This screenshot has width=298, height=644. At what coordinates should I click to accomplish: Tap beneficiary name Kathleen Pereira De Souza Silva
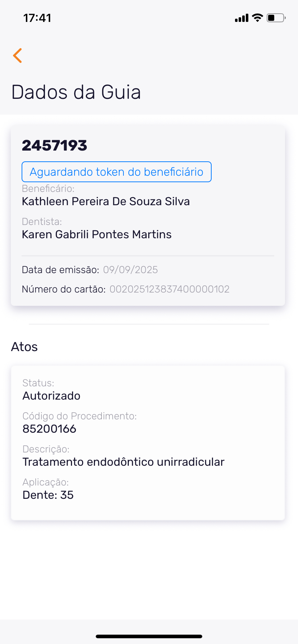[105, 201]
